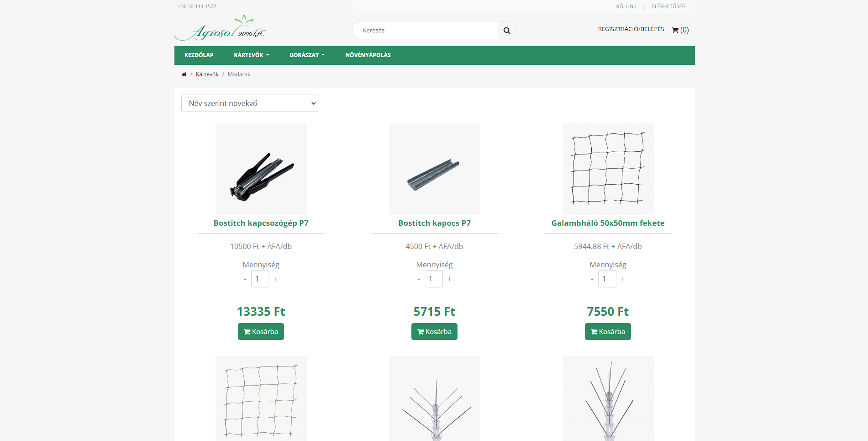Image resolution: width=868 pixels, height=441 pixels.
Task: Decrease quantity for Bostitch kapcsozógép P7
Action: [245, 279]
